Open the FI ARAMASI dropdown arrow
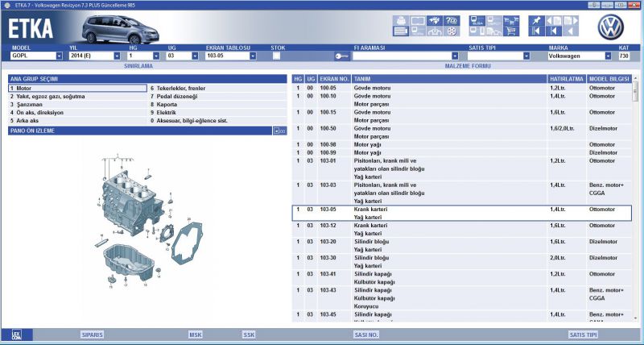The width and height of the screenshot is (644, 345). [x=455, y=56]
